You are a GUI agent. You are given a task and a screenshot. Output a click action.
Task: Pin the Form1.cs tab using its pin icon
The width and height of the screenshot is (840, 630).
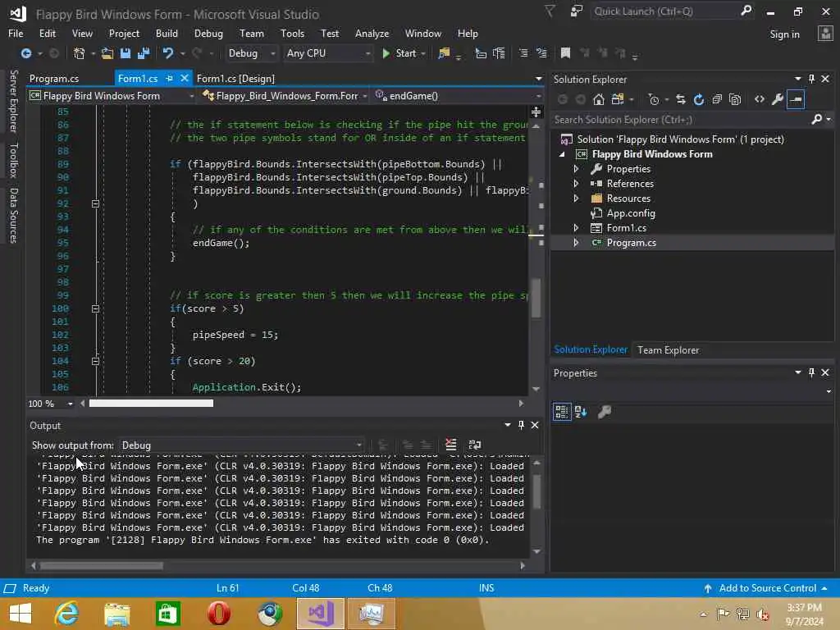(x=170, y=78)
